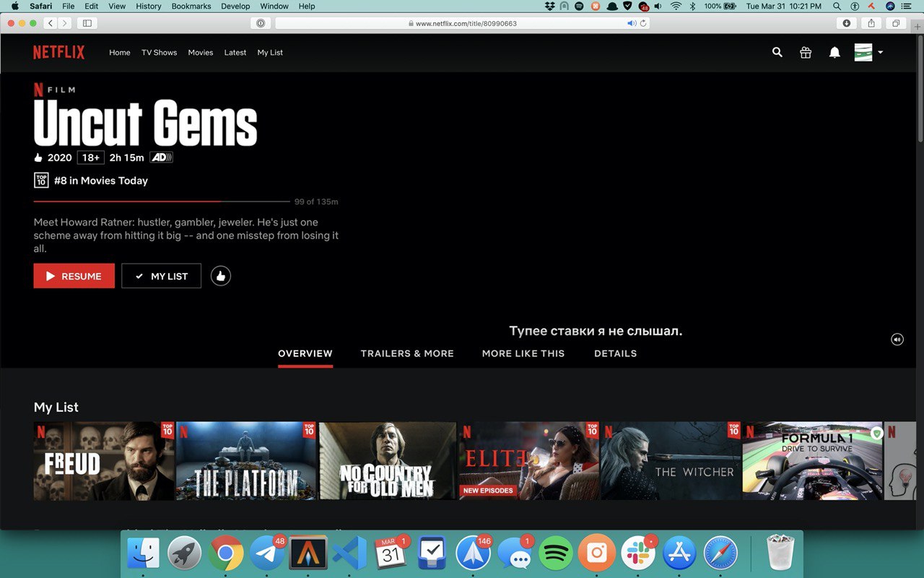Switch to the Overview tab

[x=305, y=353]
